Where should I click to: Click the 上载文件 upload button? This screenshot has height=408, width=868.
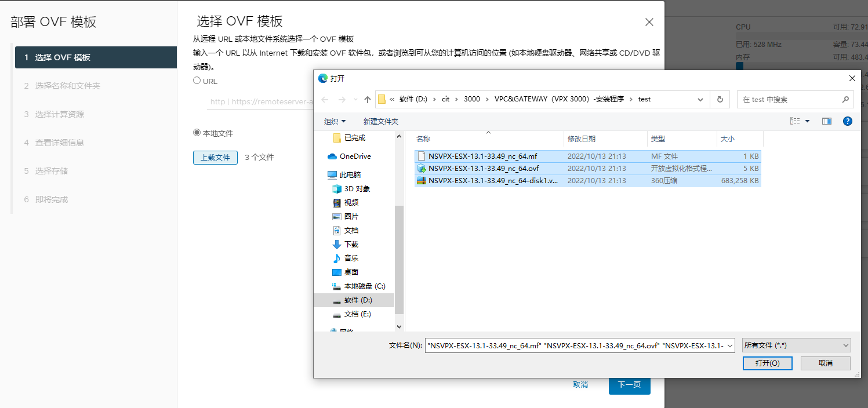(215, 158)
